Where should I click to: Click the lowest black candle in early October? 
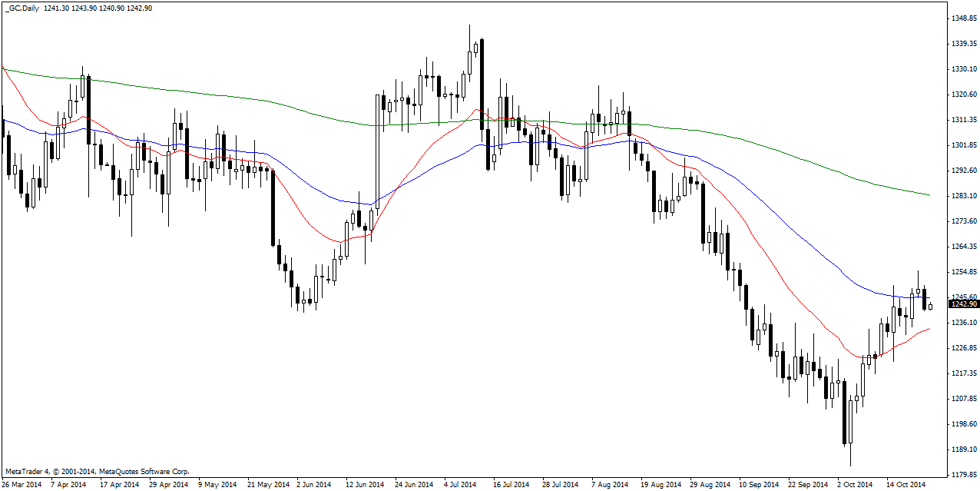(845, 412)
